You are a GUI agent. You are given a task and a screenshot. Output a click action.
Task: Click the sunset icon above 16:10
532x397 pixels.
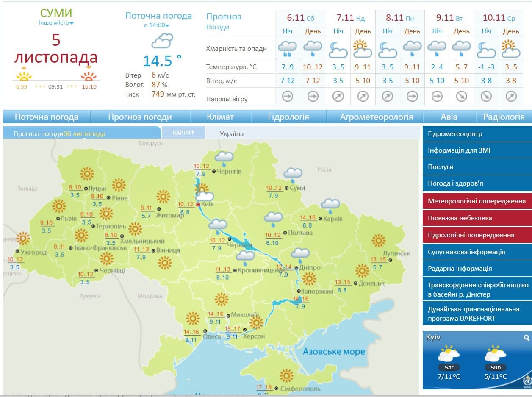(89, 75)
